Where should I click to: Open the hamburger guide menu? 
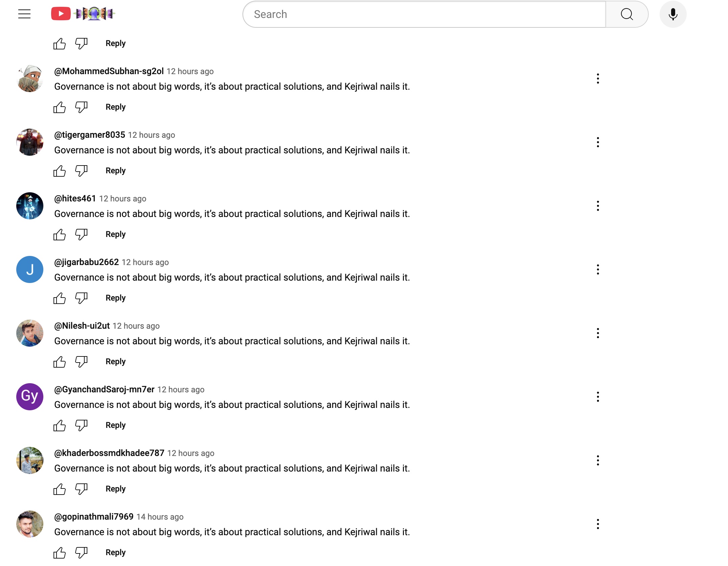pos(24,14)
